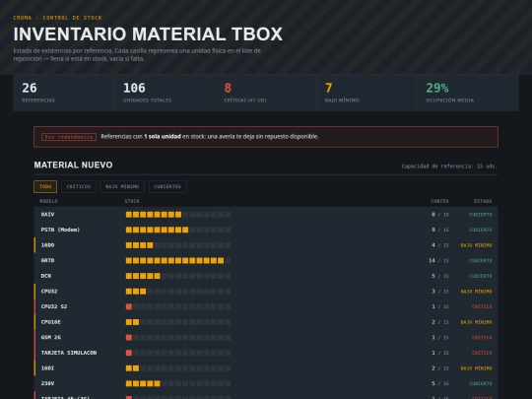Screen dimensions: 532x399
Task: Click the PSTN (Modem) stock bar
Action: point(178,230)
